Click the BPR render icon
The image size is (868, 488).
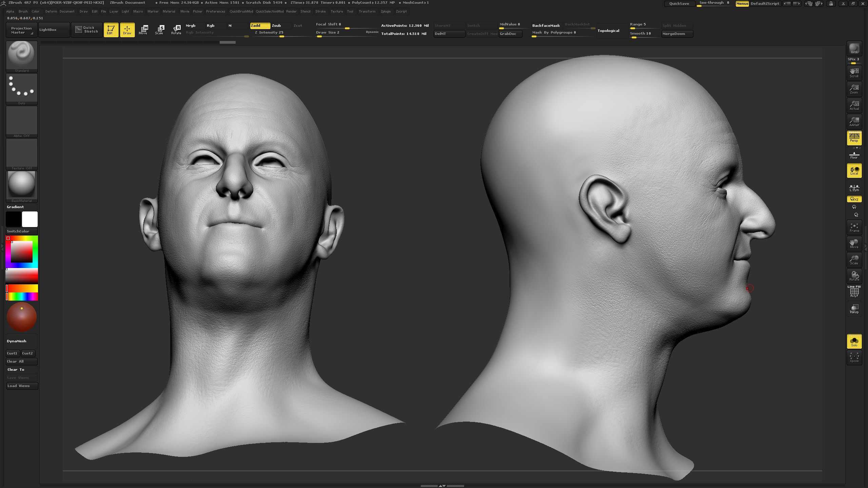tap(854, 48)
